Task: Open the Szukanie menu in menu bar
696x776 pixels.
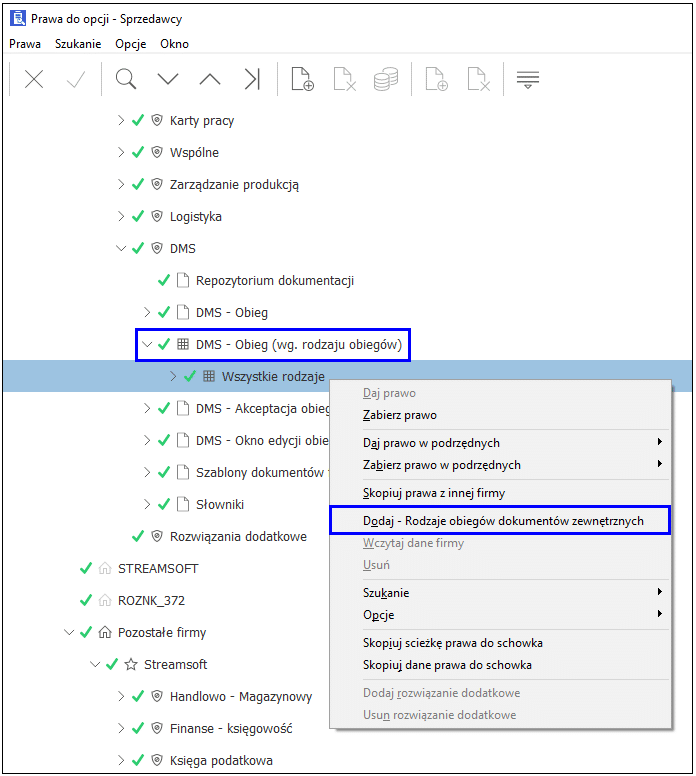Action: 78,44
